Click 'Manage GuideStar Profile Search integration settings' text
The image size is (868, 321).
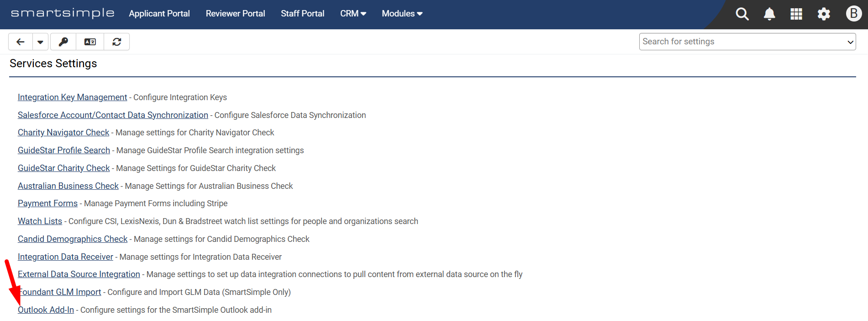coord(210,150)
